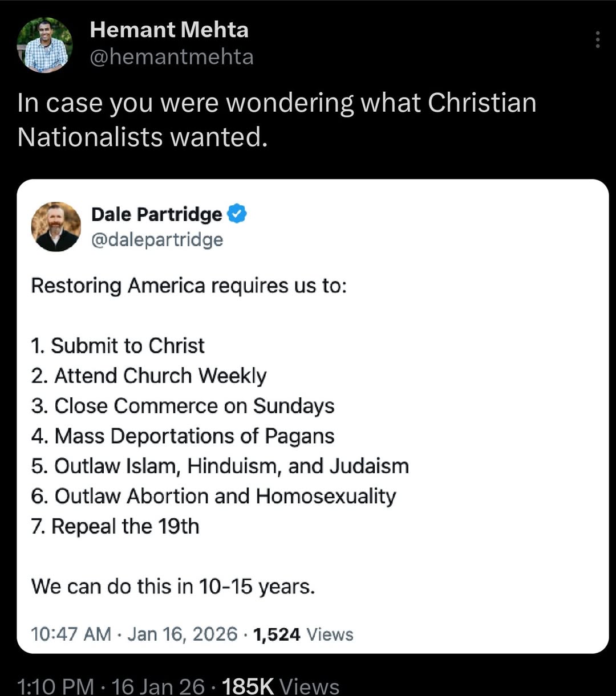This screenshot has height=696, width=616.
Task: Click the Hemant Mehta display name
Action: coord(169,30)
